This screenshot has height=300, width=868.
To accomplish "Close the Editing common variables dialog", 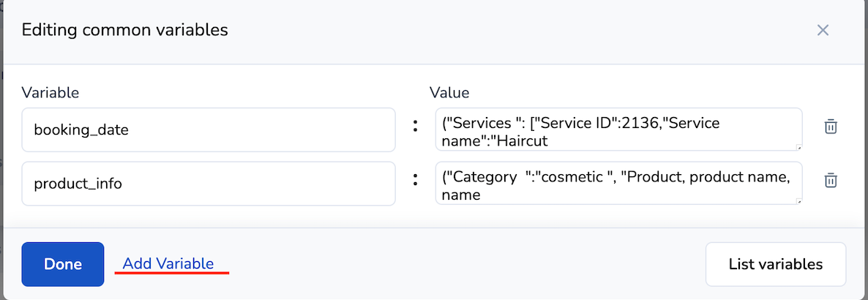I will pos(823,30).
